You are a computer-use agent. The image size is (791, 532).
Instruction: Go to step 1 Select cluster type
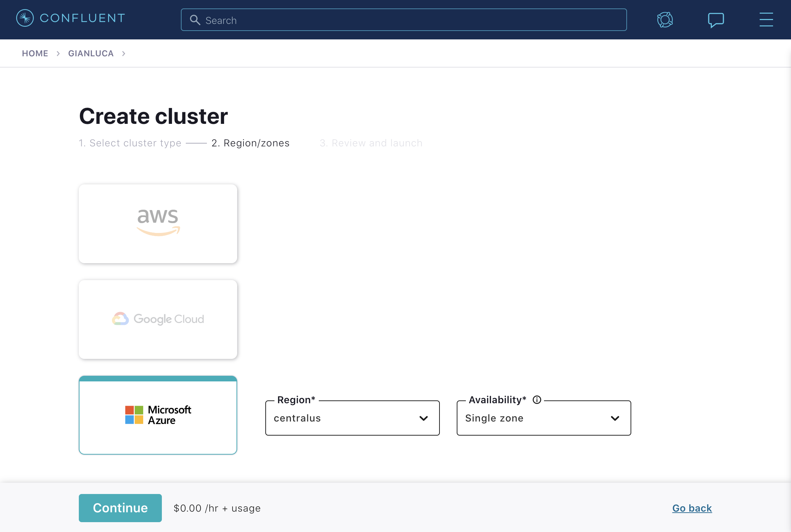pyautogui.click(x=130, y=143)
